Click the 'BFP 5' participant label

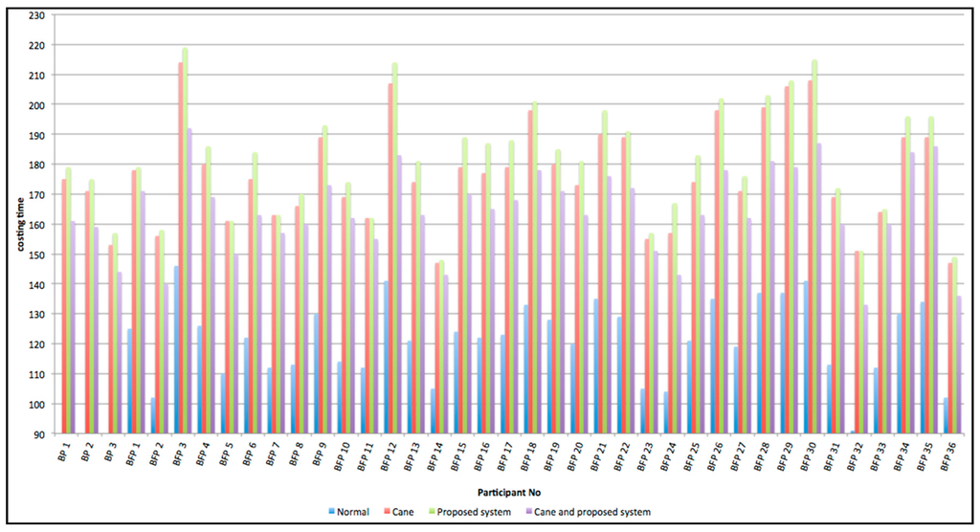pyautogui.click(x=225, y=453)
